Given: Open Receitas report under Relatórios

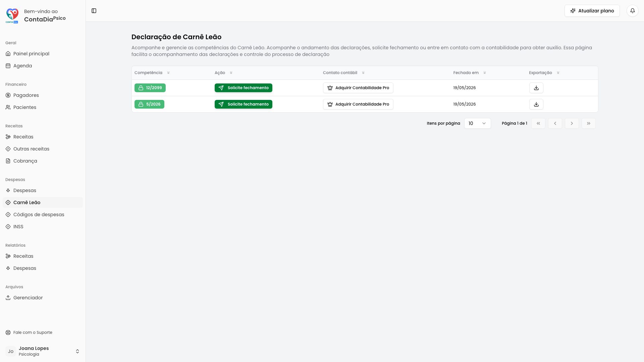Looking at the screenshot, I should click(43, 256).
